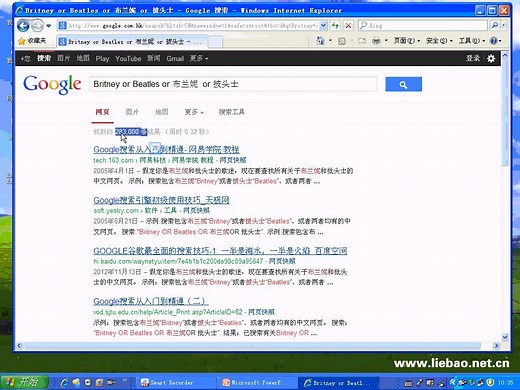Open result GOOGLE谷歌最全面的搜索技巧 百度空间

(x=220, y=251)
